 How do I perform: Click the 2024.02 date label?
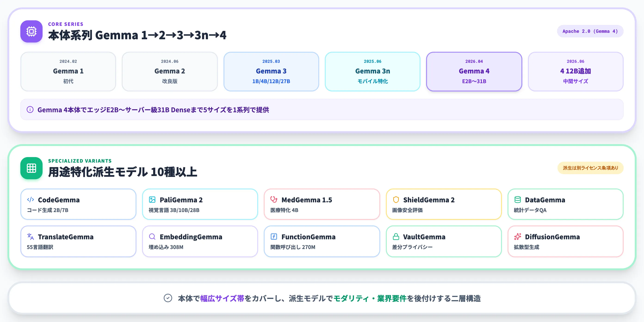(x=68, y=61)
